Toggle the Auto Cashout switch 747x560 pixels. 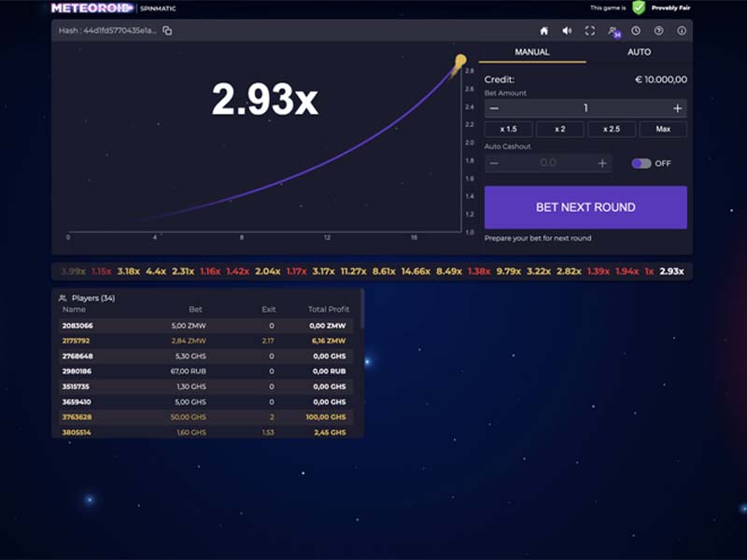coord(641,163)
